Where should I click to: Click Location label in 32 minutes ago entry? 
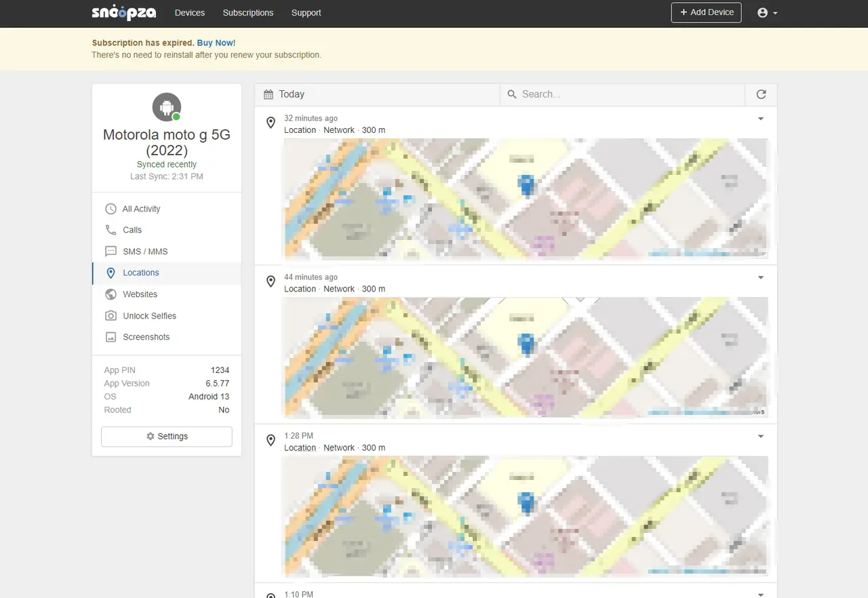pos(300,130)
